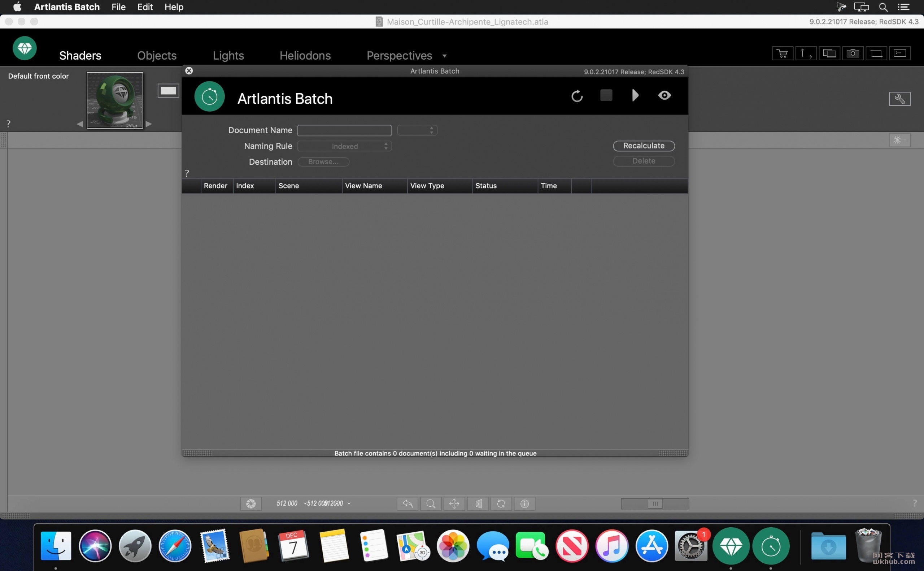Open Spotlight search in the menu bar
This screenshot has width=924, height=571.
point(883,7)
